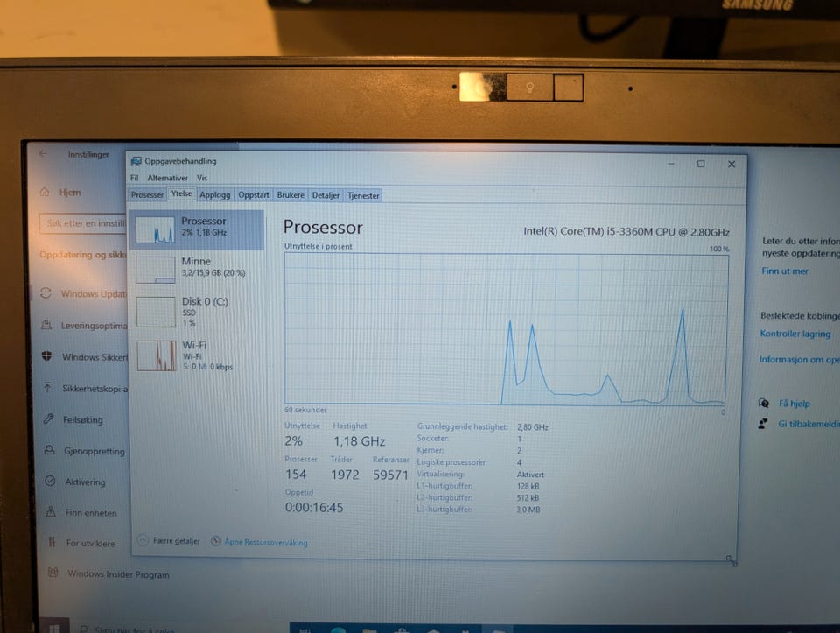Click the Færre detaljer collapse arrow icon
The height and width of the screenshot is (633, 840).
click(143, 540)
